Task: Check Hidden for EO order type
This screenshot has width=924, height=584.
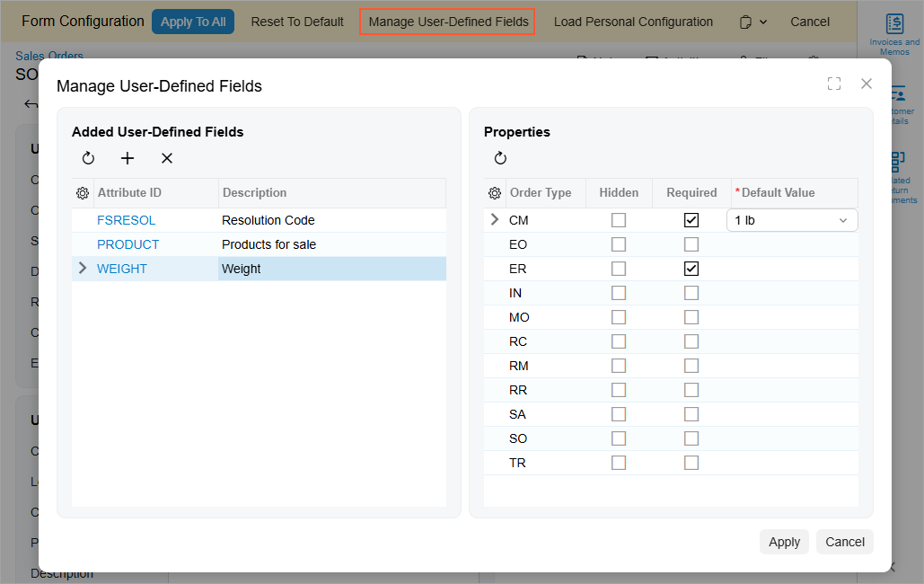Action: 619,244
